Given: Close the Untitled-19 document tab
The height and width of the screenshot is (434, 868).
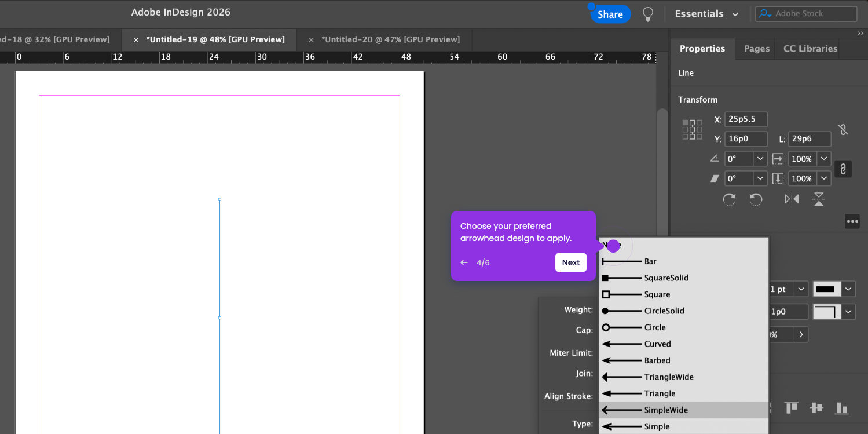Looking at the screenshot, I should click(x=136, y=40).
